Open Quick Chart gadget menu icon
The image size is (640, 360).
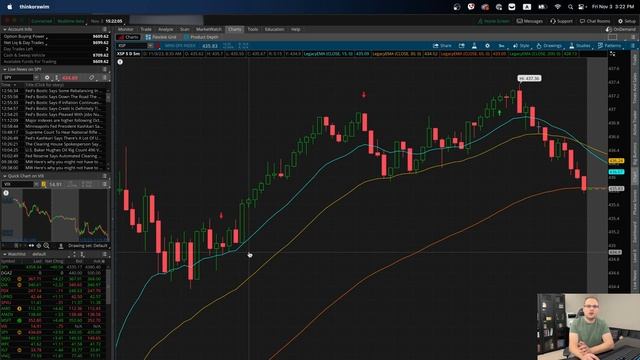tap(104, 176)
